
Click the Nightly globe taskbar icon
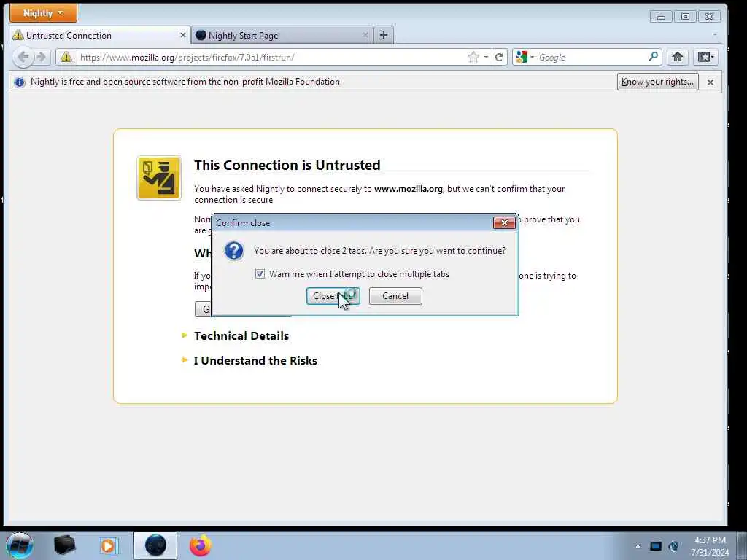point(155,545)
